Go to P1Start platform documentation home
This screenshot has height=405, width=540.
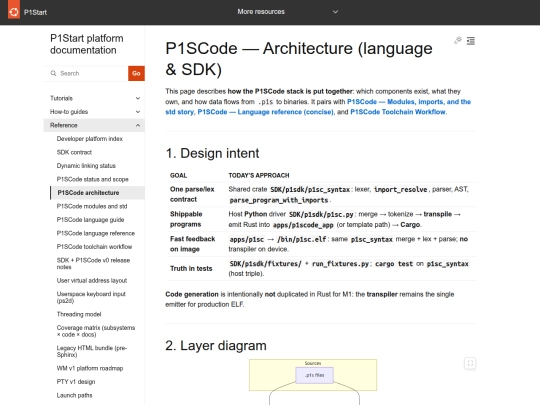click(86, 44)
